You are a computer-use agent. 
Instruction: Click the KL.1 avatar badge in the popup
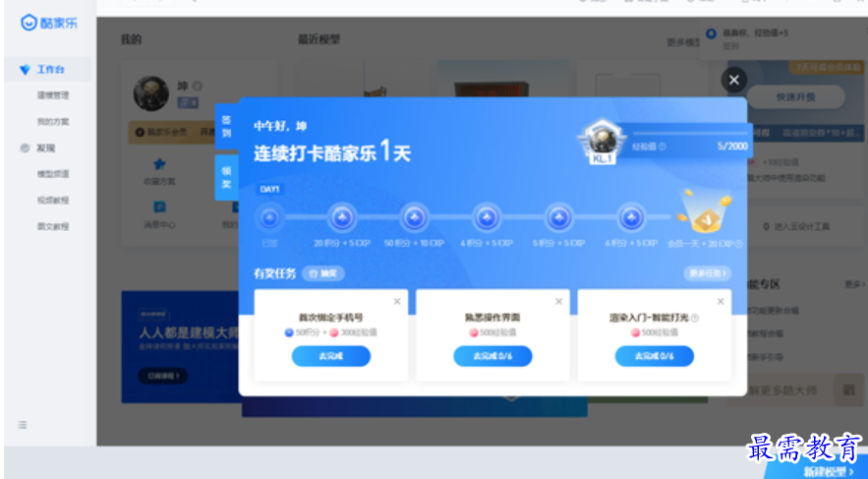(x=602, y=143)
